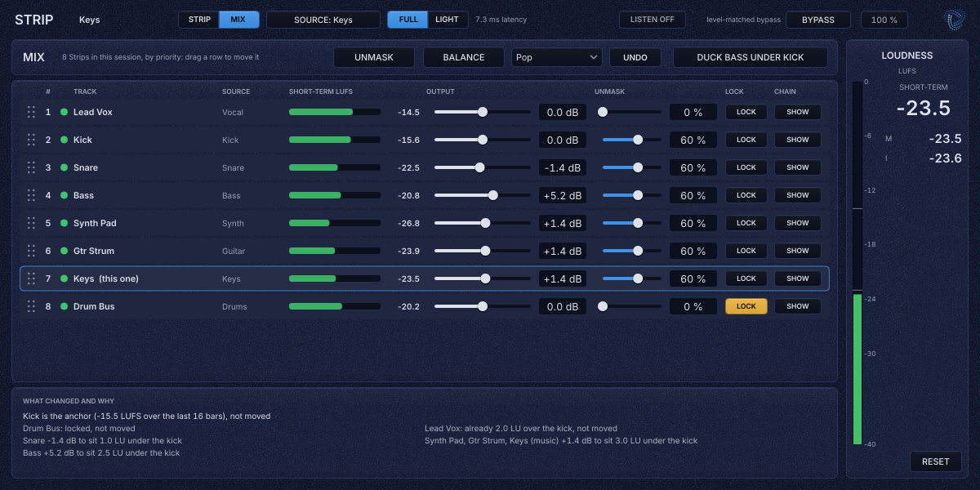980x490 pixels.
Task: Click the Snare output value -1.4 dB
Action: (563, 167)
